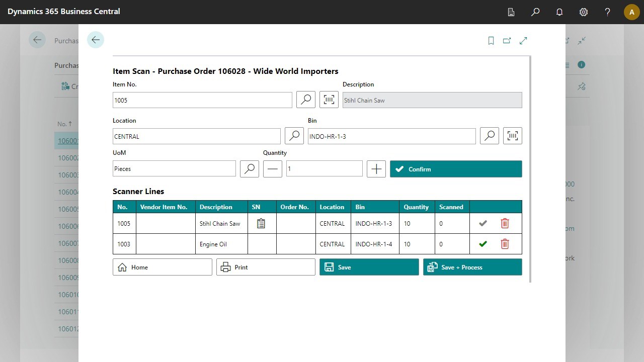Screen dimensions: 644x362
Task: Open the Location lookup magnifier
Action: (294, 135)
